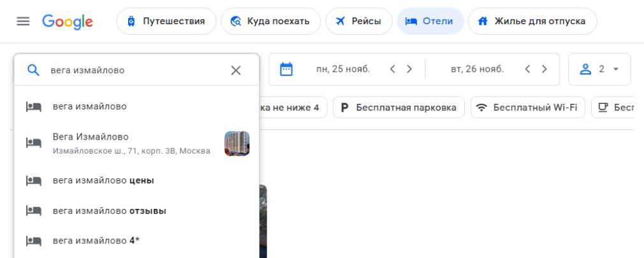Viewport: 644px width, 258px height.
Task: Move check-out date one day forward
Action: click(544, 69)
